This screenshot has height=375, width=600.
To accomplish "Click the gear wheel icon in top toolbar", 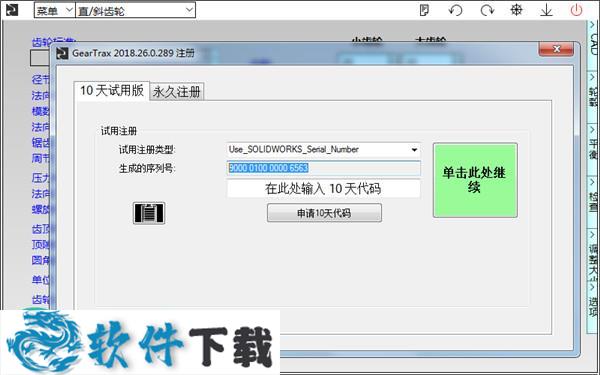I will point(517,10).
